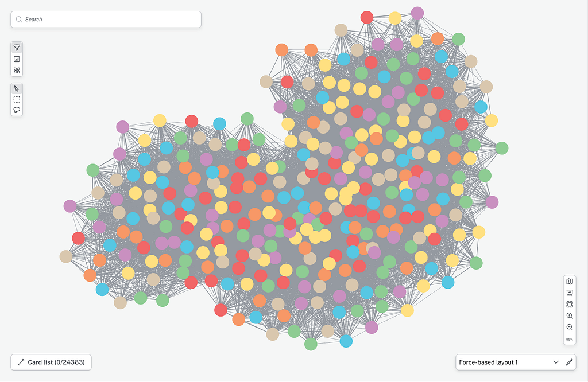Activate the arrow pointer selection tool
The height and width of the screenshot is (382, 588).
pos(17,89)
